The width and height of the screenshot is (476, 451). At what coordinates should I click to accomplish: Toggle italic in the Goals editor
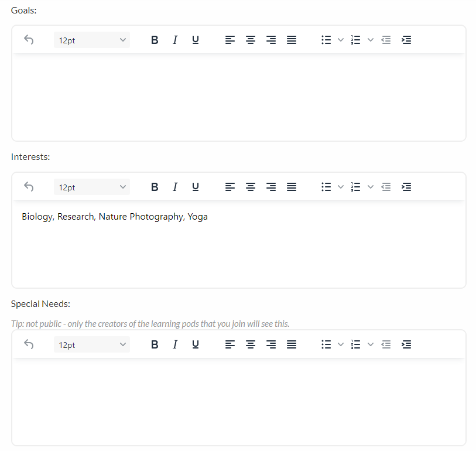point(175,40)
